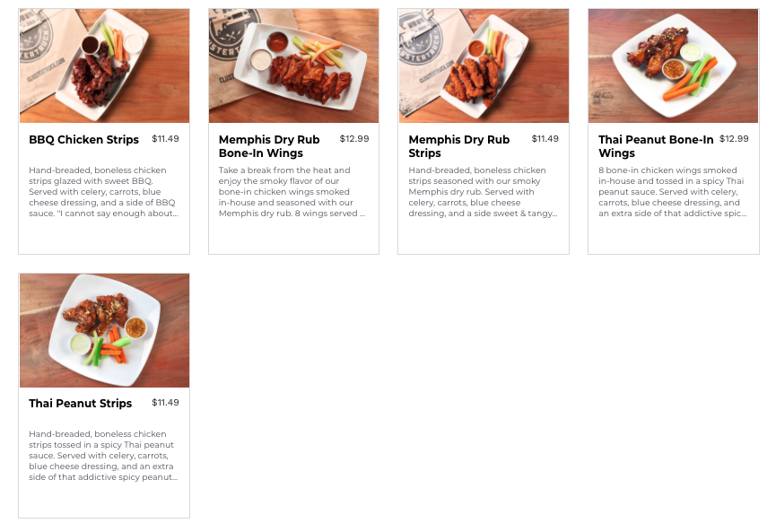The image size is (776, 532).
Task: Read the Memphis Bone-In Wings description text
Action: click(x=292, y=192)
